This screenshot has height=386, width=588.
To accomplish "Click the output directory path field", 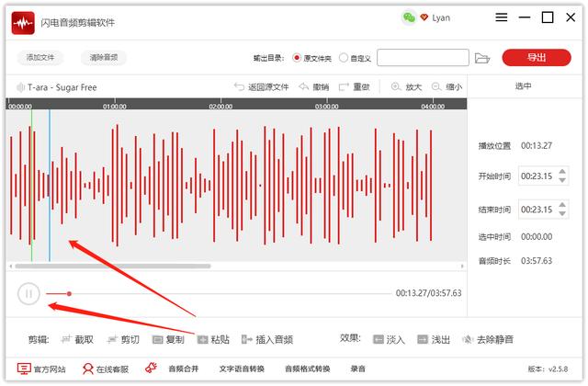I will 423,58.
